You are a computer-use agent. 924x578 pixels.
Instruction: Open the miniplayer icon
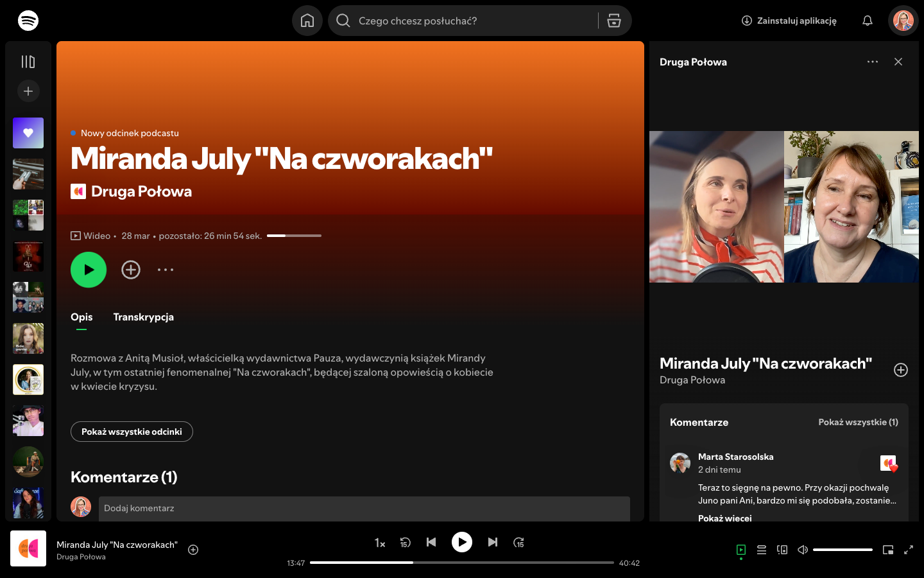click(x=888, y=550)
